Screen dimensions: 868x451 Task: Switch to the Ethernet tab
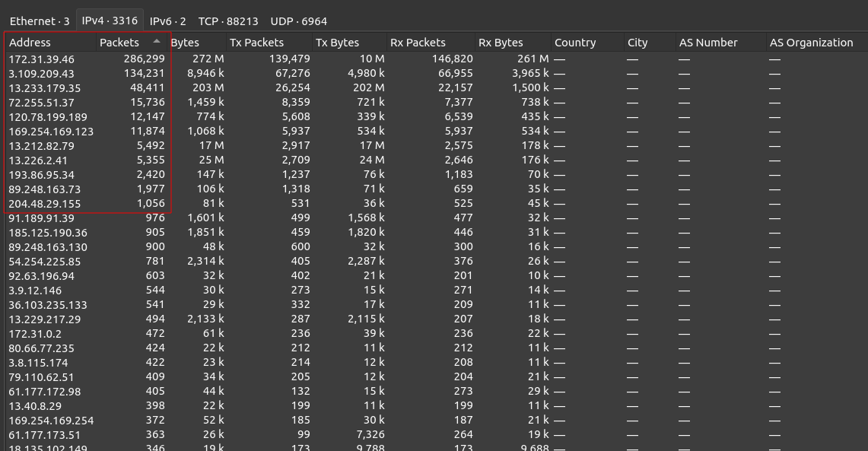point(40,21)
